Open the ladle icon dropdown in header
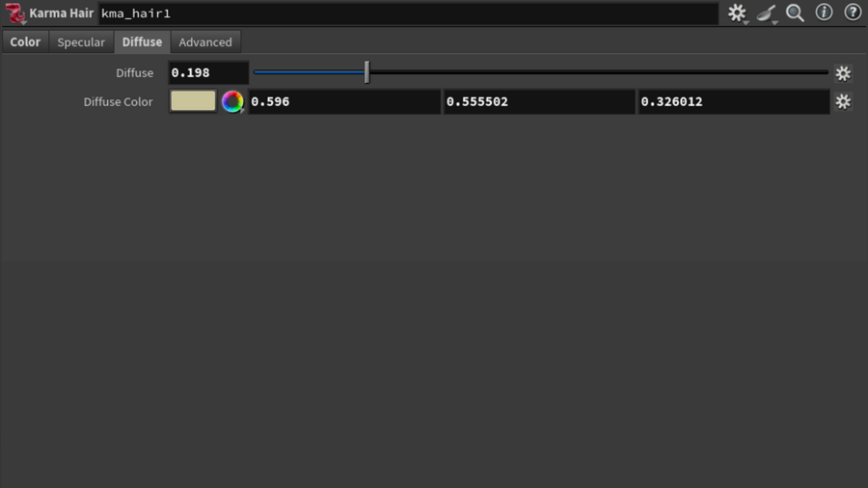The width and height of the screenshot is (868, 488). click(x=767, y=14)
